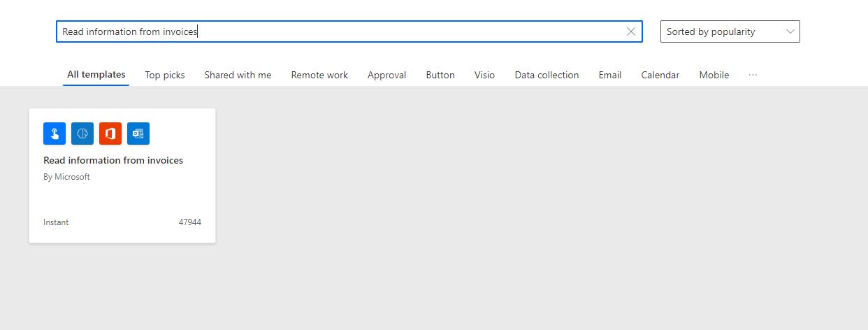The width and height of the screenshot is (868, 330).
Task: Switch to the Top picks tab
Action: 165,75
